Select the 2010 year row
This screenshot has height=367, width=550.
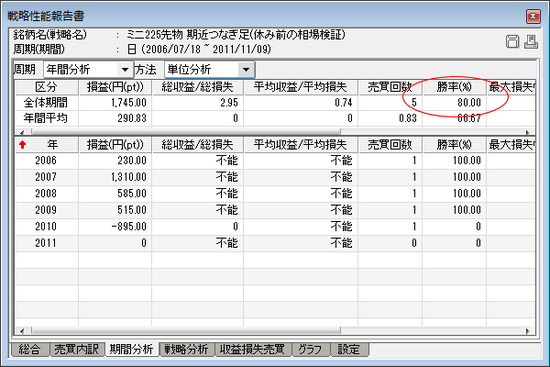click(x=275, y=227)
